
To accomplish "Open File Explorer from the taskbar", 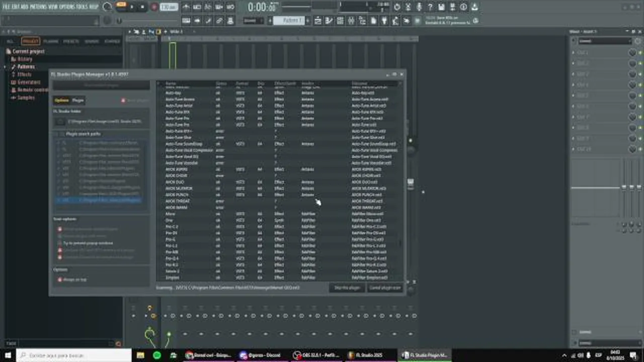I will pos(140,355).
